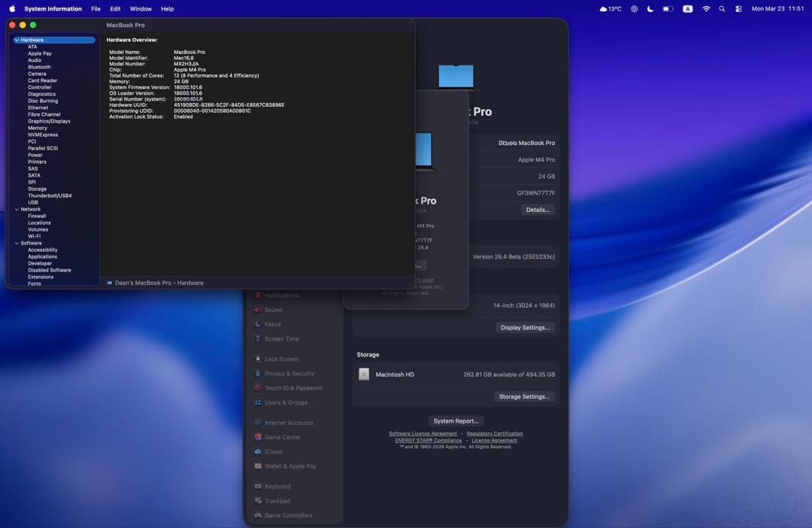Screen dimensions: 812x528
Task: Select Bluetooth in hardware list
Action: [39, 67]
